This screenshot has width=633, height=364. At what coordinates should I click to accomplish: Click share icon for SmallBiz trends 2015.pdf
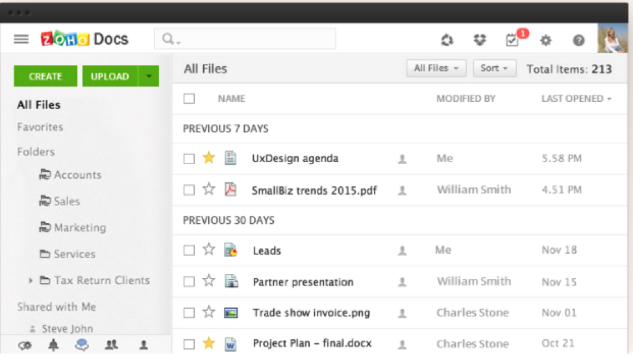[x=402, y=191]
